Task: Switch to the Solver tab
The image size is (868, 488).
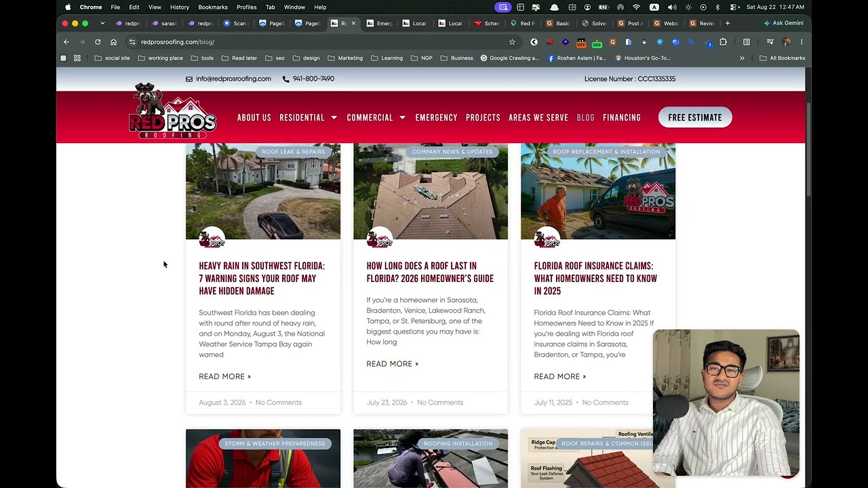Action: tap(594, 23)
